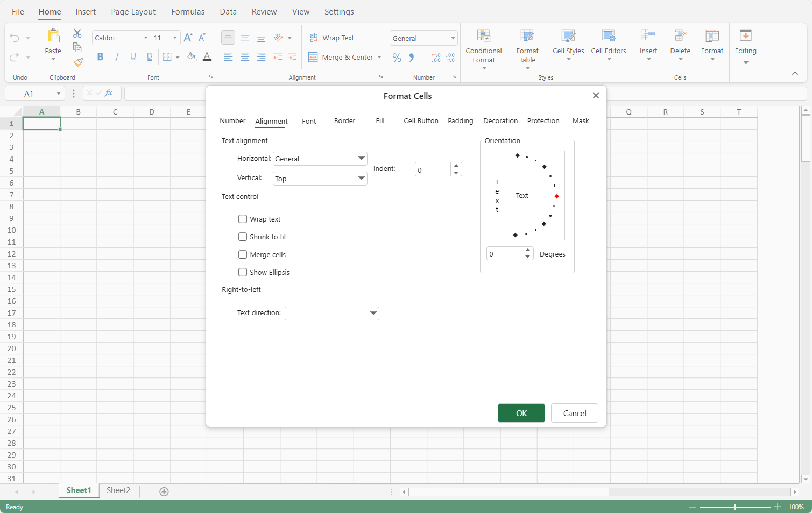Click the Increase Font Size icon
812x513 pixels.
coord(188,38)
